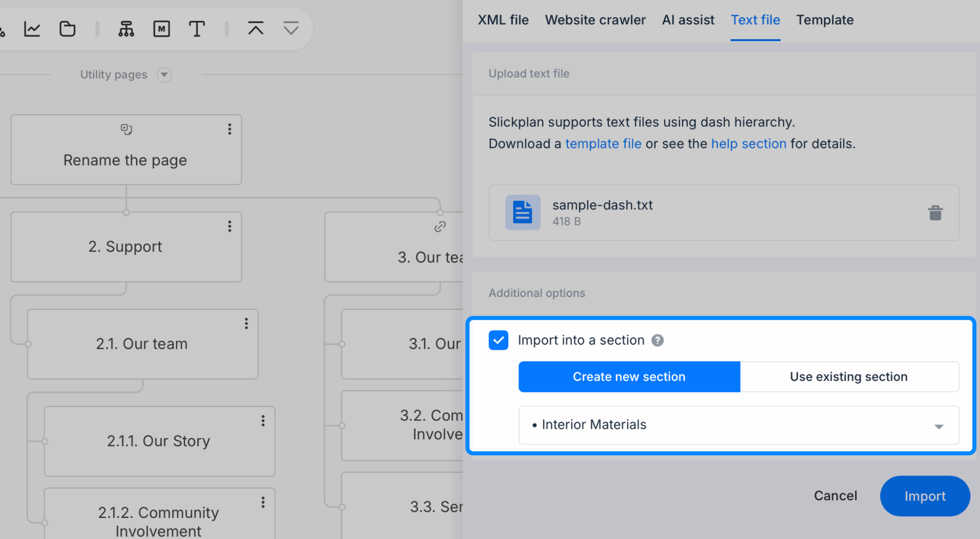Viewport: 980px width, 539px height.
Task: Open options menu on 2.1.1. Our Story
Action: click(263, 421)
